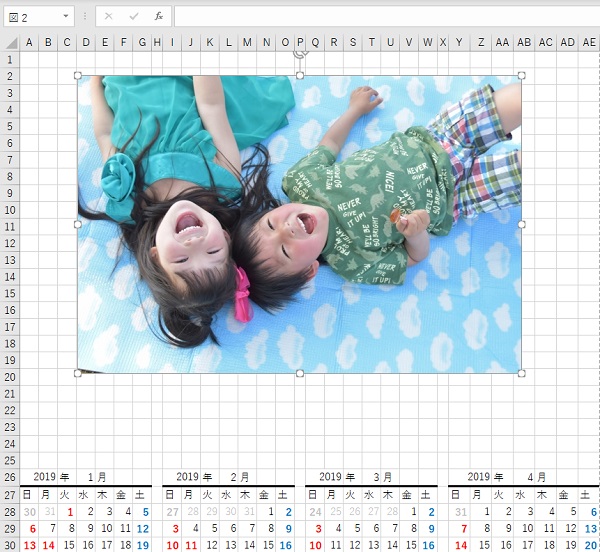
Task: Select column AC header
Action: coord(546,42)
